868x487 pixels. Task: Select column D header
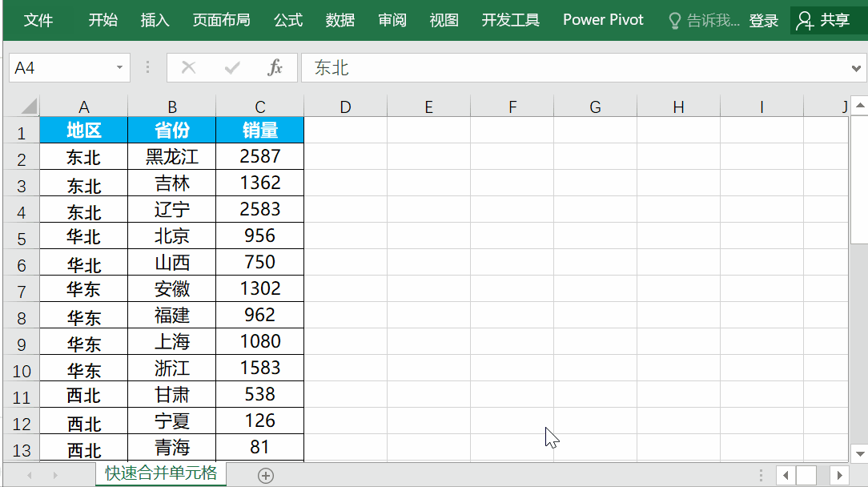[x=345, y=107]
